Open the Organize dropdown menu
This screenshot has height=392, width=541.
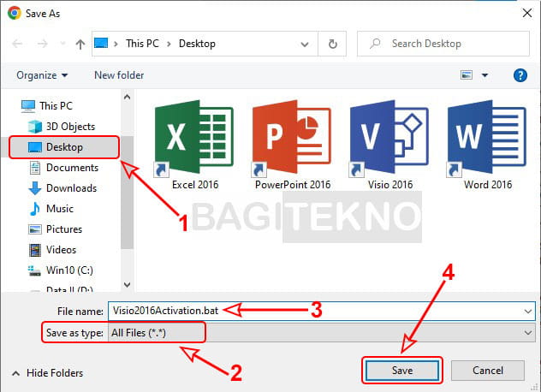click(42, 75)
